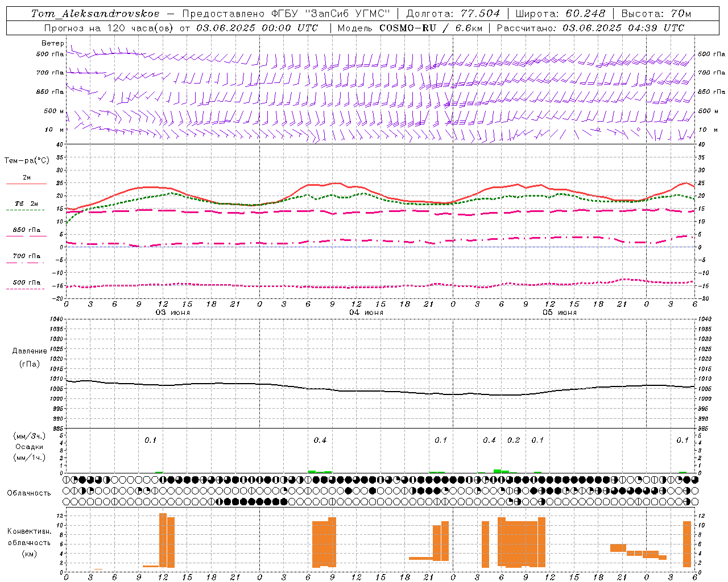Click the '700 гПа' temperature legend entry
Image resolution: width=728 pixels, height=582 pixels.
[27, 256]
